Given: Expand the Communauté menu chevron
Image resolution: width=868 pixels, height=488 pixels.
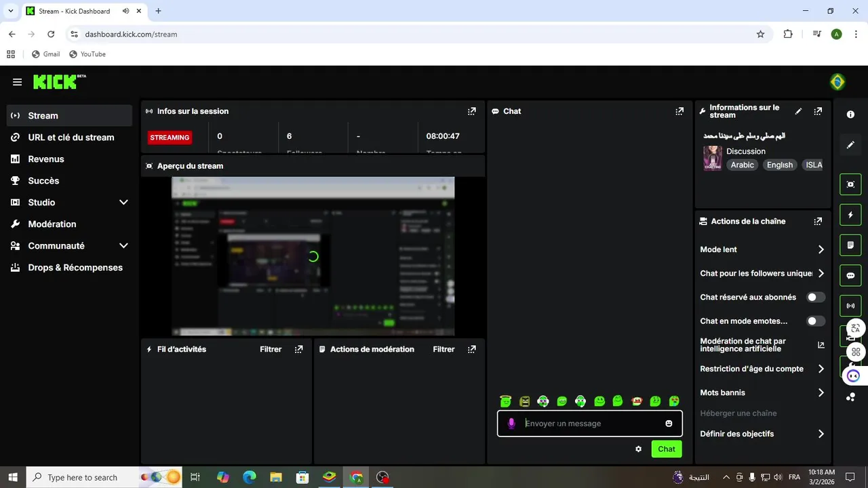Looking at the screenshot, I should pos(123,245).
